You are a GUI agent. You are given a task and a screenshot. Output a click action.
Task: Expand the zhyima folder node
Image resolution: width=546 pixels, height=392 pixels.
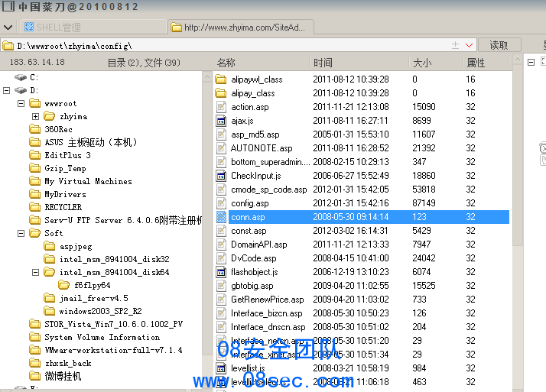[35, 116]
